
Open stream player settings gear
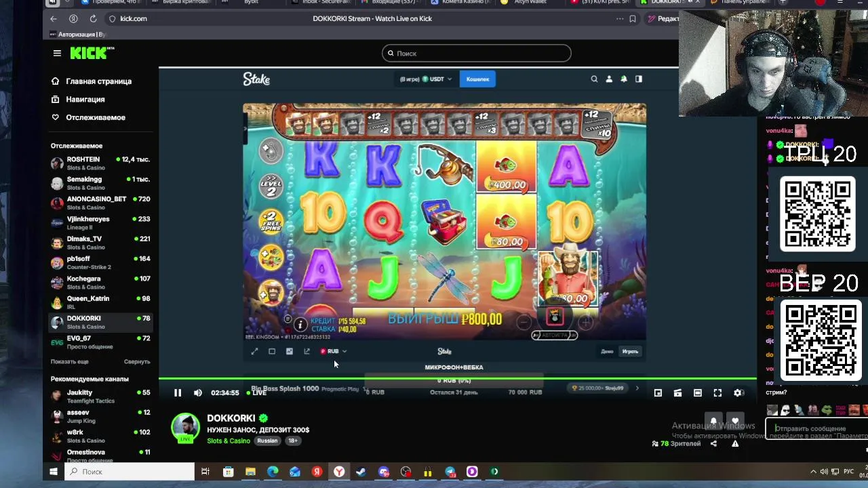coord(738,393)
